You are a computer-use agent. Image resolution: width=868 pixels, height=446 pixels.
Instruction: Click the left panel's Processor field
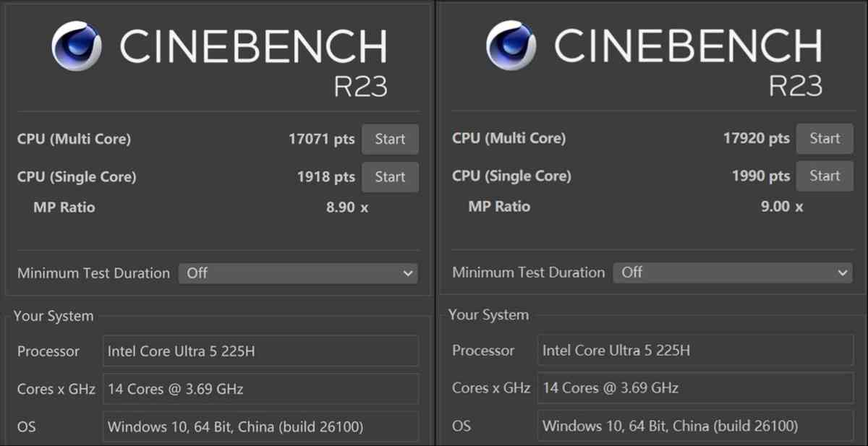click(x=260, y=351)
